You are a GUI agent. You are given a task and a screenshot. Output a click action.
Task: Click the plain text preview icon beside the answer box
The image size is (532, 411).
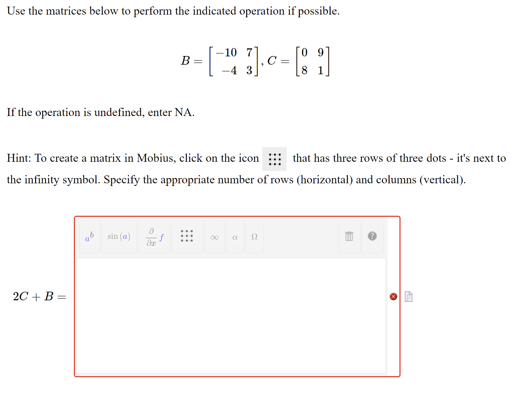point(408,297)
